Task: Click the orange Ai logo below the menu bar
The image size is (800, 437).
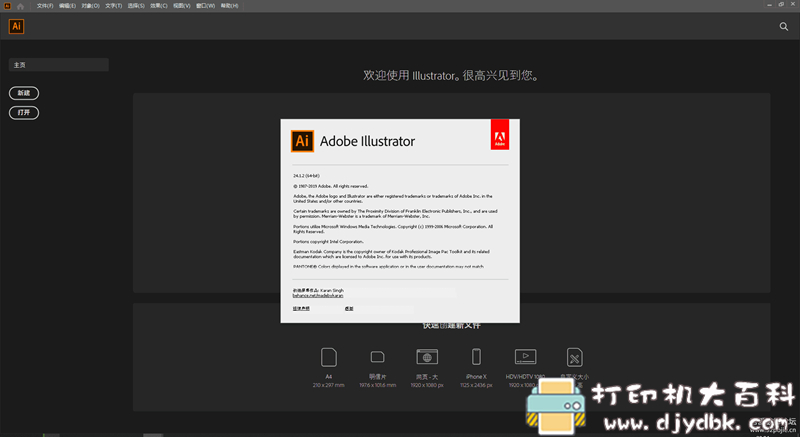Action: point(16,27)
